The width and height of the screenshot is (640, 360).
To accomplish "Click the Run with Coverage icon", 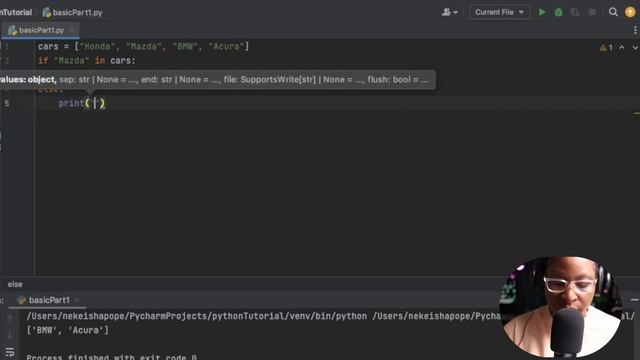I will [x=576, y=12].
